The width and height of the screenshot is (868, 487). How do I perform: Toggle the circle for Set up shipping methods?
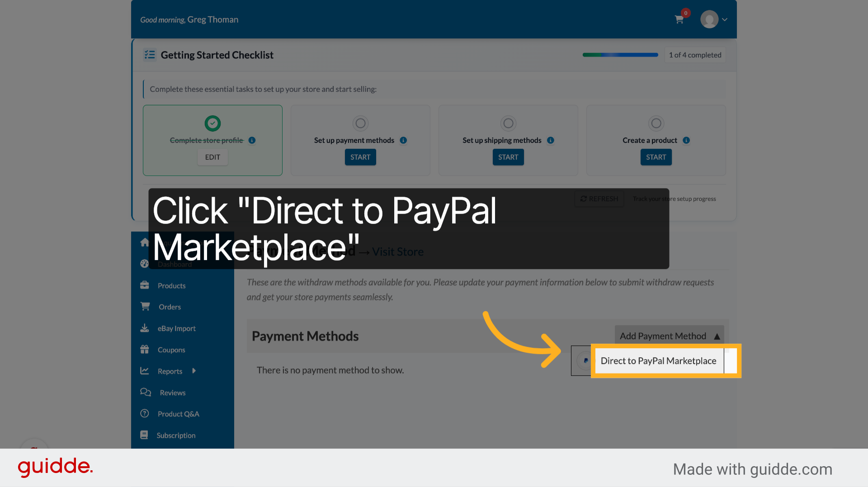(508, 123)
